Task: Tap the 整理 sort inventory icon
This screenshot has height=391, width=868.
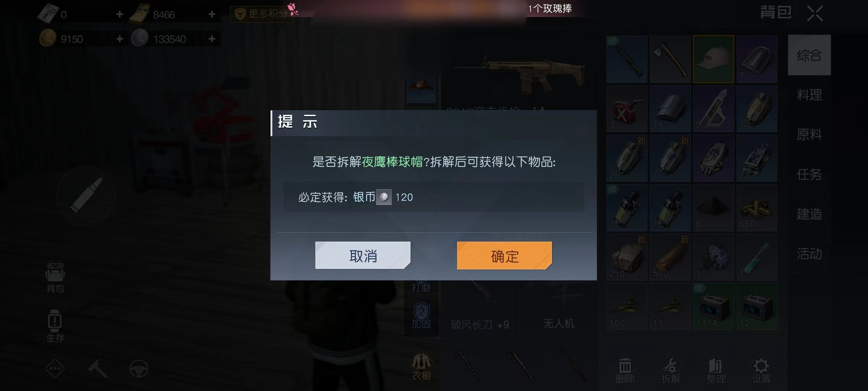Action: pyautogui.click(x=716, y=371)
